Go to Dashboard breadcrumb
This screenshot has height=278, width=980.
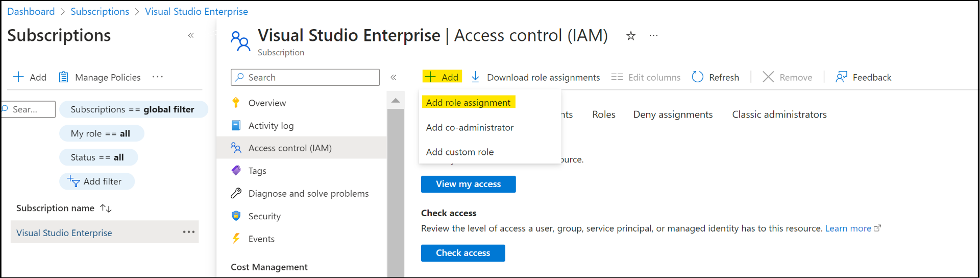(x=31, y=11)
